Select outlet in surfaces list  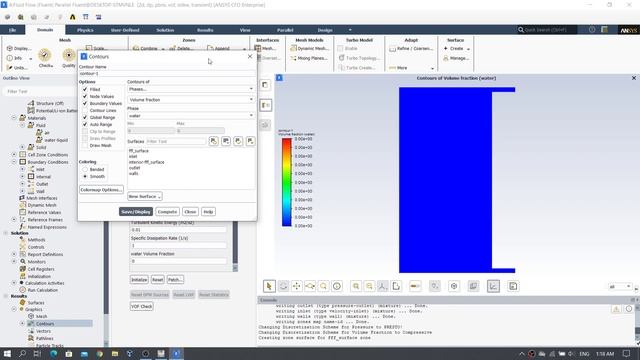[x=134, y=168]
